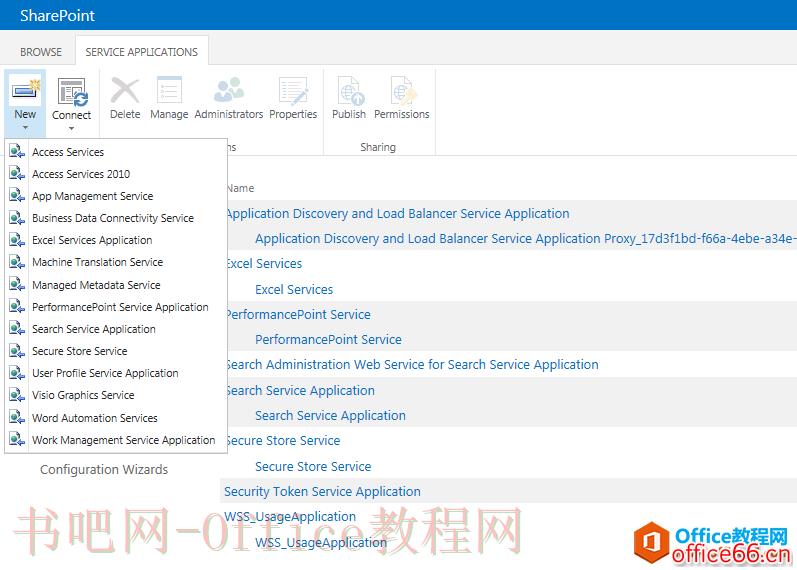Expand the New button dropdown arrow
This screenshot has height=570, width=797.
tap(25, 128)
